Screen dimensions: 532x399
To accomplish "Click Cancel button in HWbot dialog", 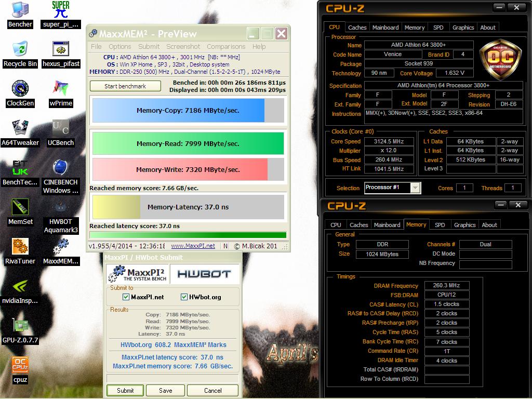I will [212, 391].
